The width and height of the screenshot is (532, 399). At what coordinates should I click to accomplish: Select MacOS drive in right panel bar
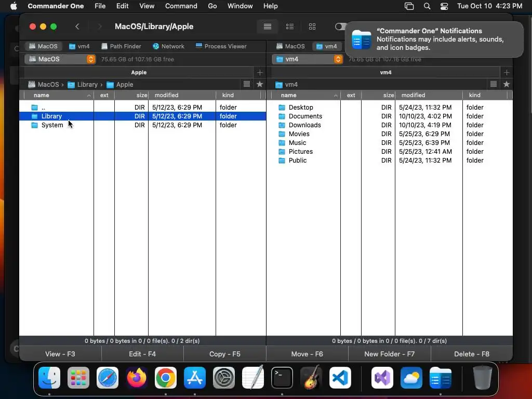point(290,46)
